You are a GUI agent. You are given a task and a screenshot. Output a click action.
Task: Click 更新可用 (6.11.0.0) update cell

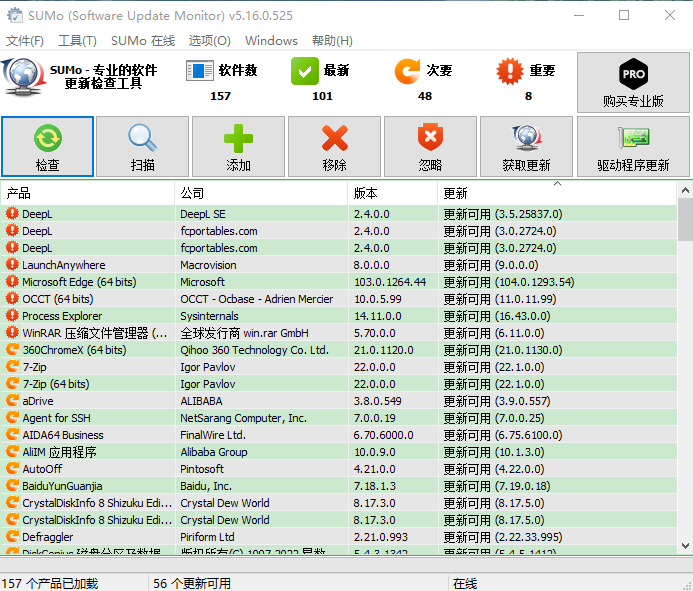click(x=494, y=333)
